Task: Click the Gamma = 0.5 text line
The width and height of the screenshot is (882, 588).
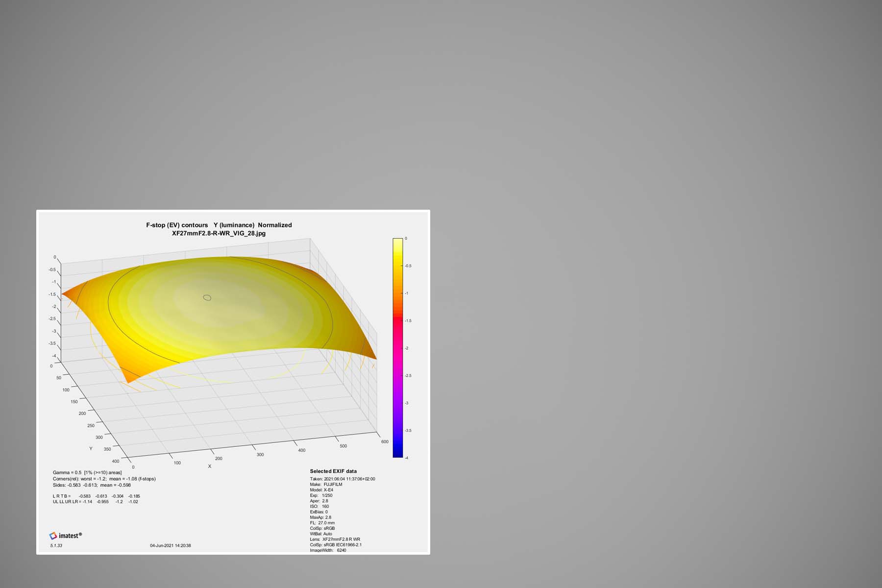Action: tap(87, 472)
